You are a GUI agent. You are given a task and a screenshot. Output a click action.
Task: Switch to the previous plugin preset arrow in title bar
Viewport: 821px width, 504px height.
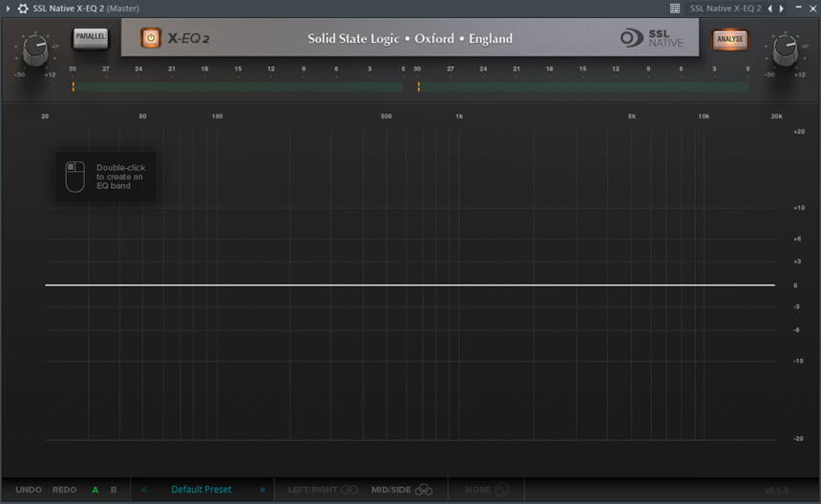pos(769,9)
